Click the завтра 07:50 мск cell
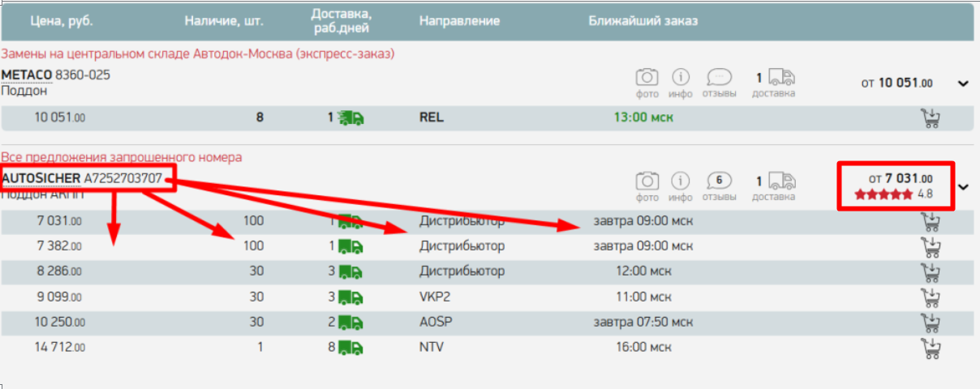The image size is (980, 389). coord(643,322)
